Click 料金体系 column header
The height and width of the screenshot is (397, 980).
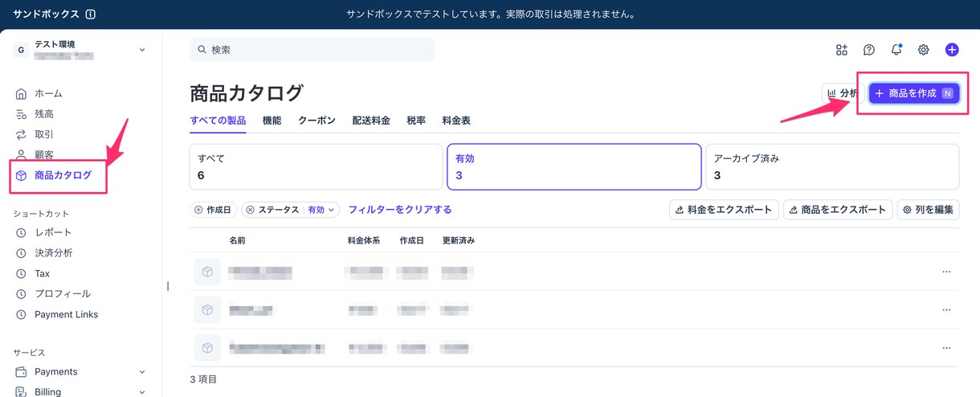pos(364,240)
